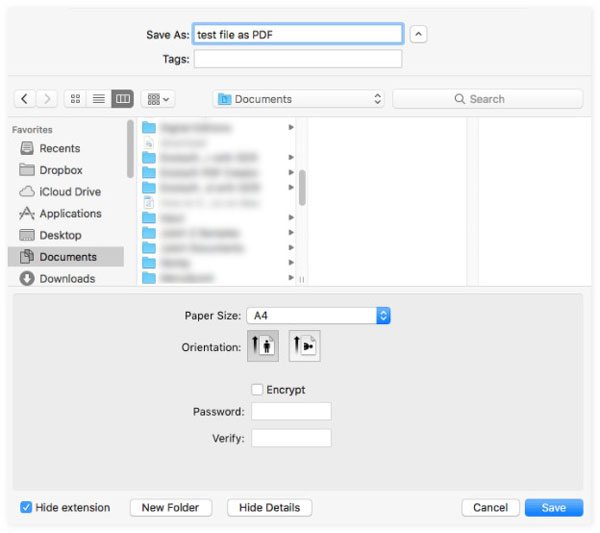Viewport: 600px width, 533px height.
Task: Open the Paper Size A4 dropdown
Action: (x=318, y=316)
